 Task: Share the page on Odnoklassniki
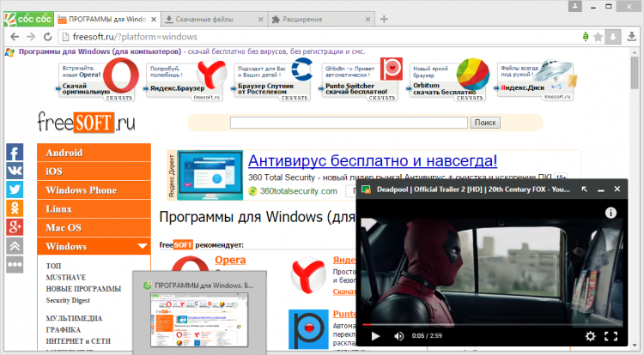click(x=15, y=208)
